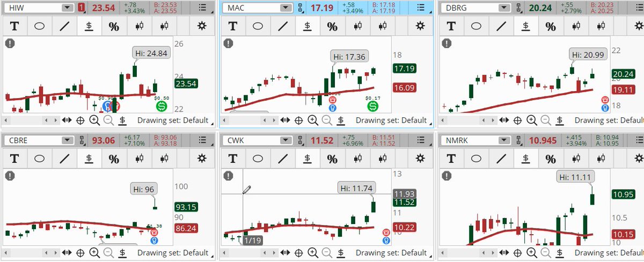Click the link icon next to NMRK symbol
The width and height of the screenshot is (644, 262).
click(518, 140)
